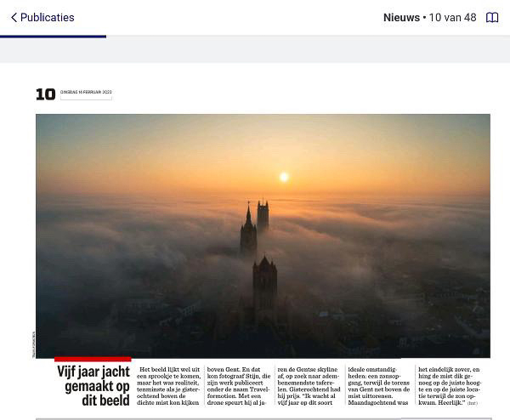Click the column starting 'ren de Gentse skyline'
Screen dimensions: 510x420
click(308, 386)
